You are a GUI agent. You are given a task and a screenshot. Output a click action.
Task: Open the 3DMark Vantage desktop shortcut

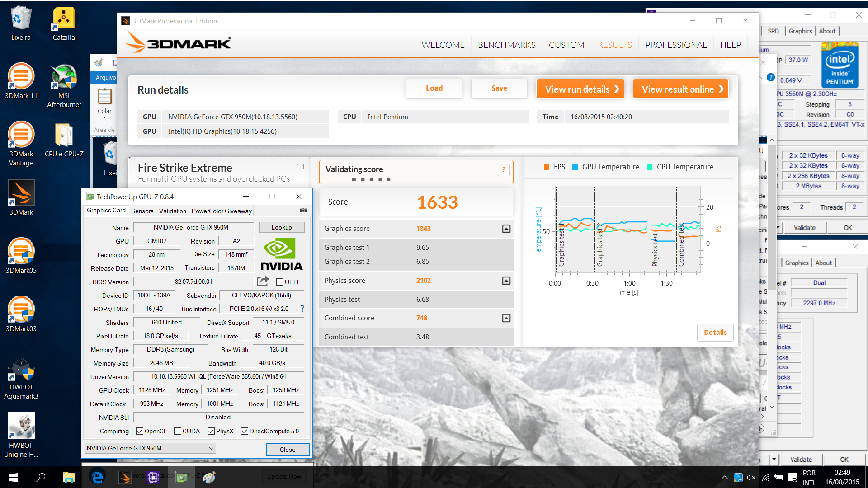point(21,144)
